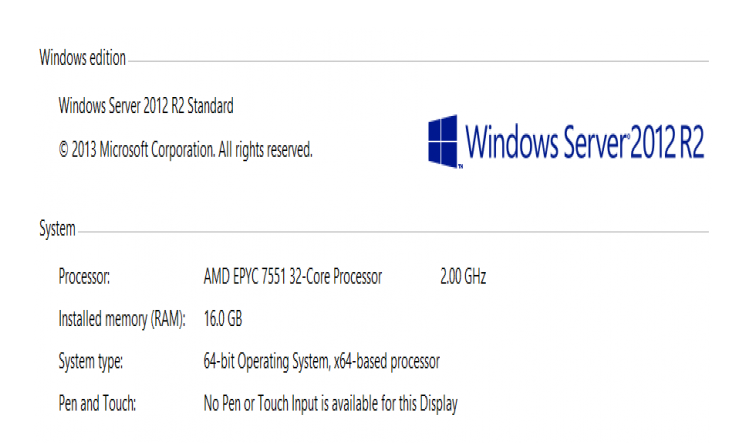Click the "Installed memory (RAM):" label
The width and height of the screenshot is (751, 443).
pyautogui.click(x=122, y=319)
